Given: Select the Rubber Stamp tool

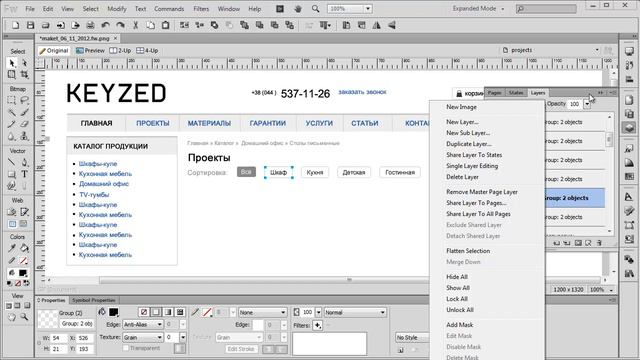Looking at the screenshot, I should point(24,136).
